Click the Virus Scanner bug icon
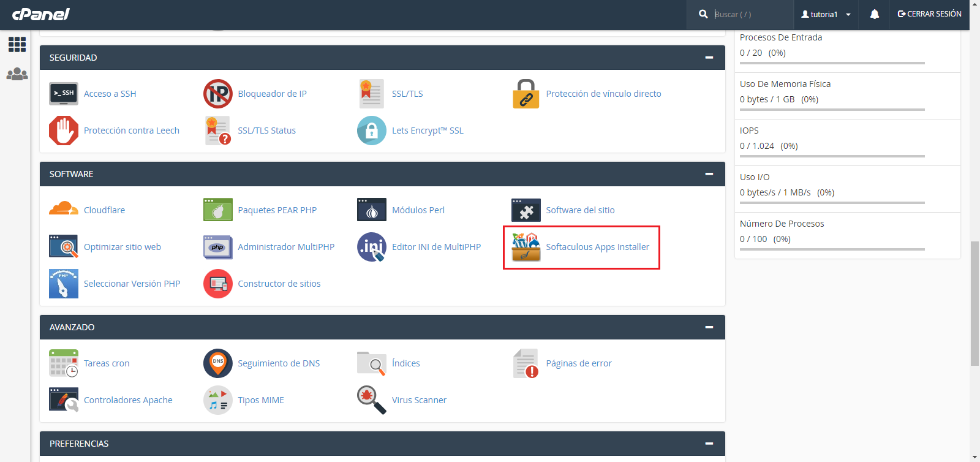 372,400
